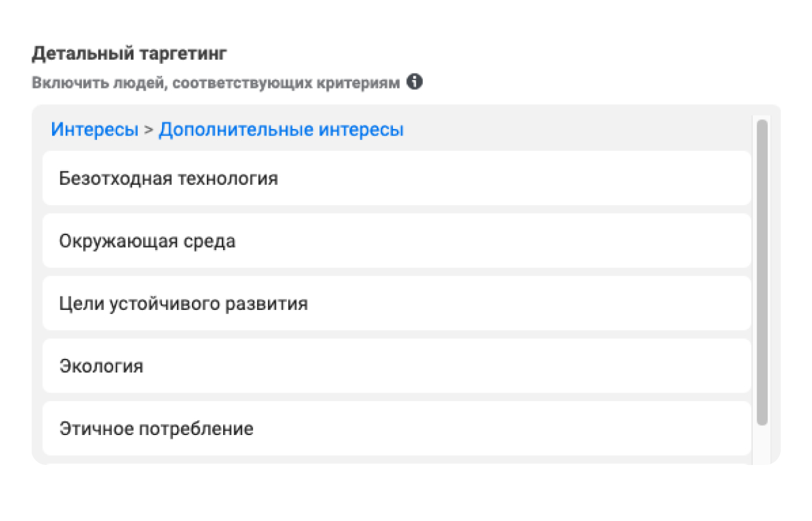Choose the sustainable development goals row
This screenshot has height=521, width=812.
click(x=397, y=303)
